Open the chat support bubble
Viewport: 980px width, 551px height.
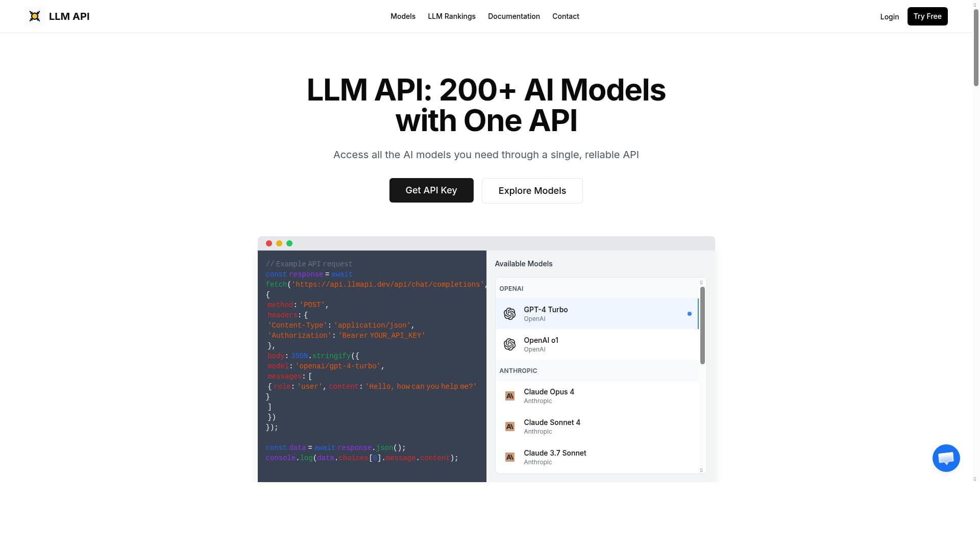946,458
